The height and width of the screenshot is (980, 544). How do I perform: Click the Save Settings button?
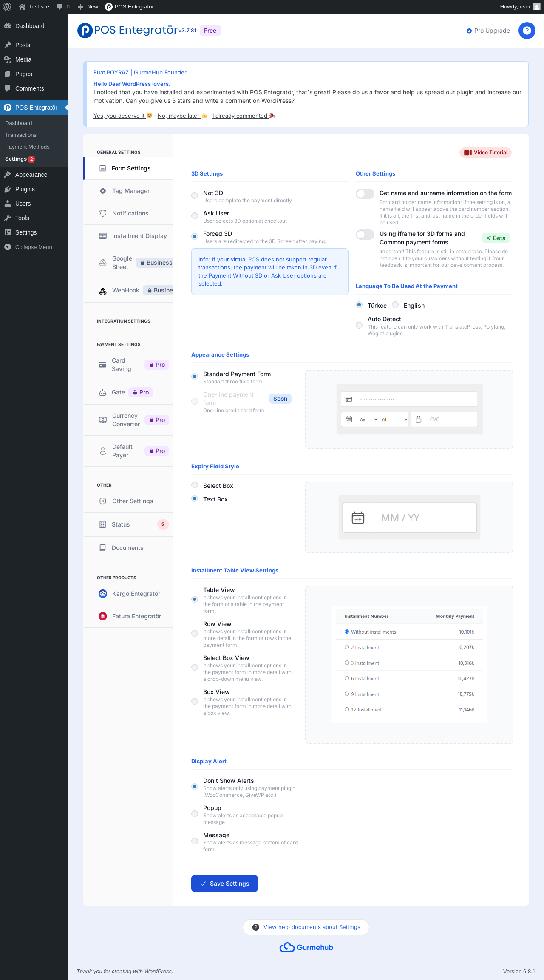[224, 884]
